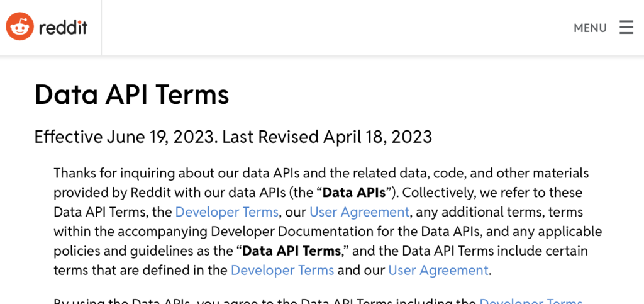The image size is (644, 304).
Task: Click the bold “Data API Terms” term
Action: (292, 251)
